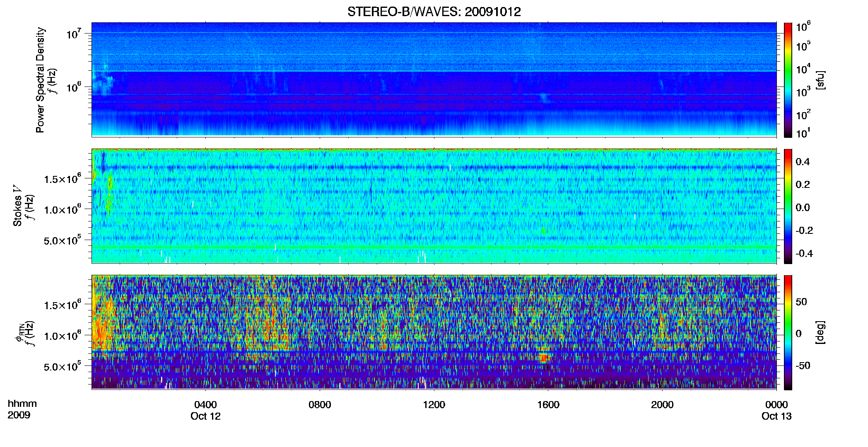
Task: Click the 0400 time tick label
Action: pos(205,405)
